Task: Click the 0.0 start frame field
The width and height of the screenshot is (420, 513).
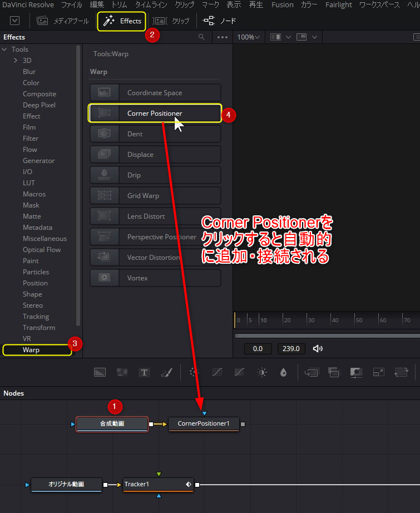Action: click(258, 349)
